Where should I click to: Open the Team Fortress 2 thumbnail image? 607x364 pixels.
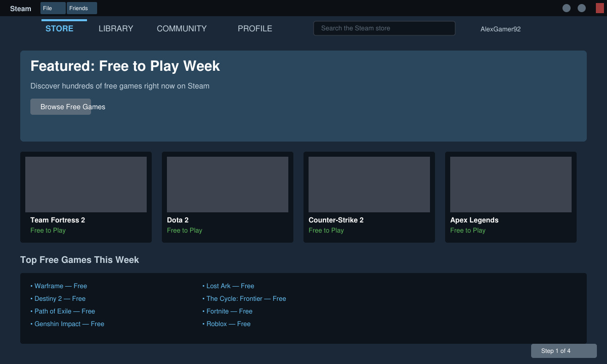[x=86, y=185]
